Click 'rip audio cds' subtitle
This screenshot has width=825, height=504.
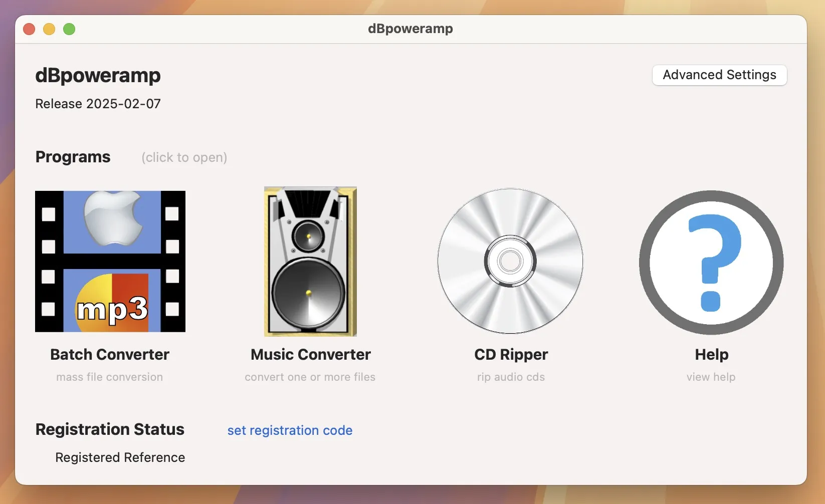coord(511,377)
